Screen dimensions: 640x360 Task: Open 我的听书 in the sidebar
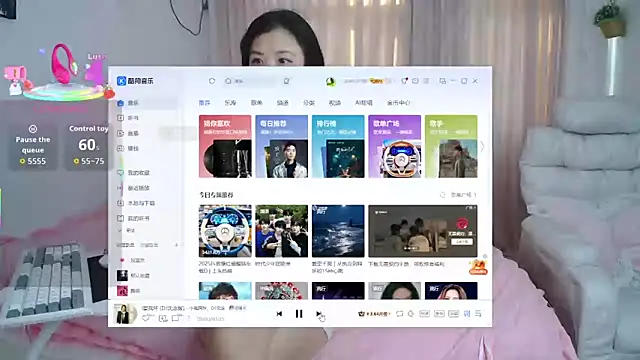(147, 218)
